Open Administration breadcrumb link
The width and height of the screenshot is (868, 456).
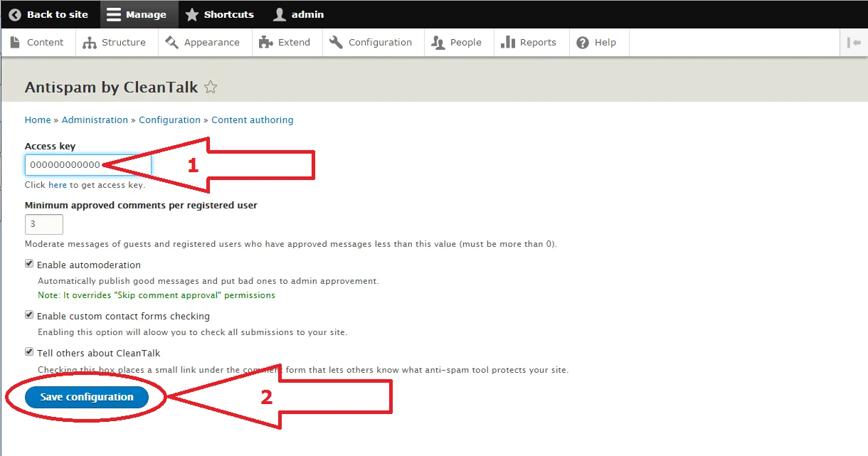pyautogui.click(x=95, y=120)
